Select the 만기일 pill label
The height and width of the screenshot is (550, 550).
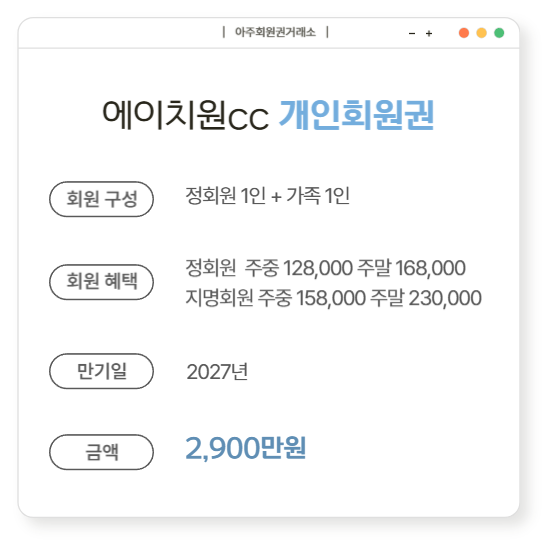pyautogui.click(x=101, y=371)
